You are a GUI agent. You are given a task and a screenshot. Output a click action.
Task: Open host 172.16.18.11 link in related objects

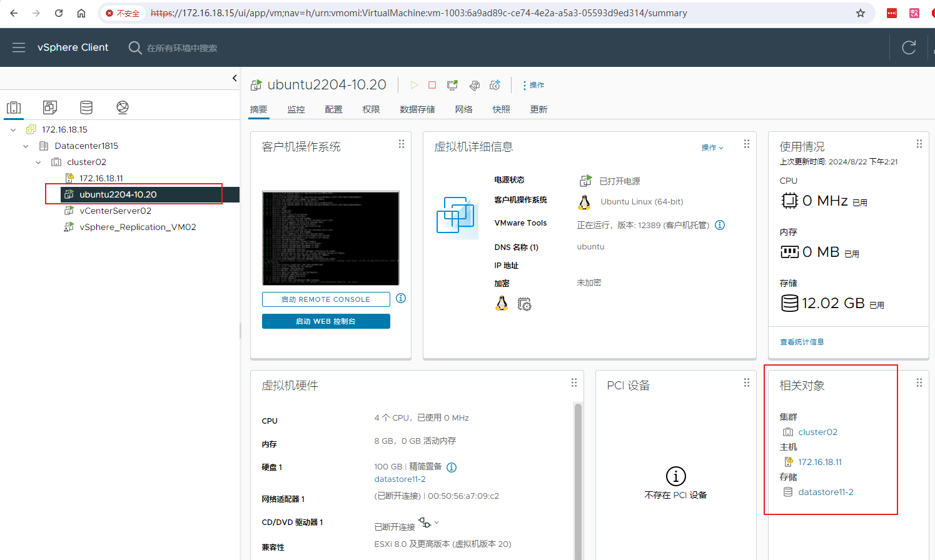point(820,462)
